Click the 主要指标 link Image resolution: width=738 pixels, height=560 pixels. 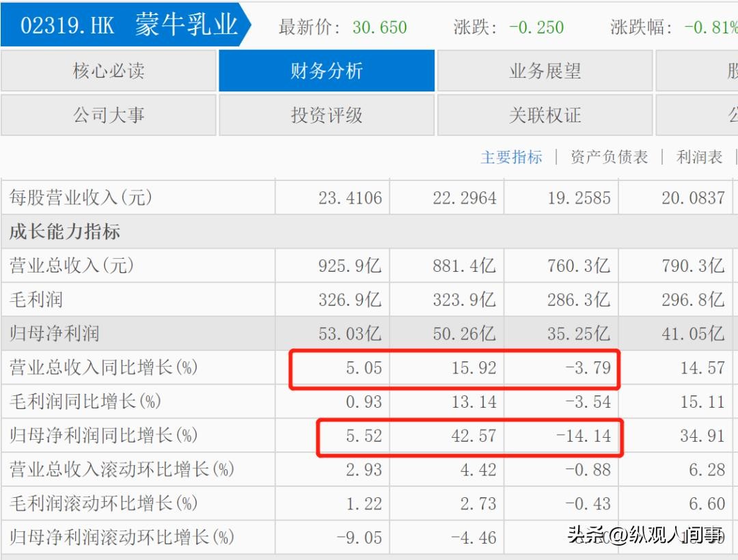[x=511, y=157]
